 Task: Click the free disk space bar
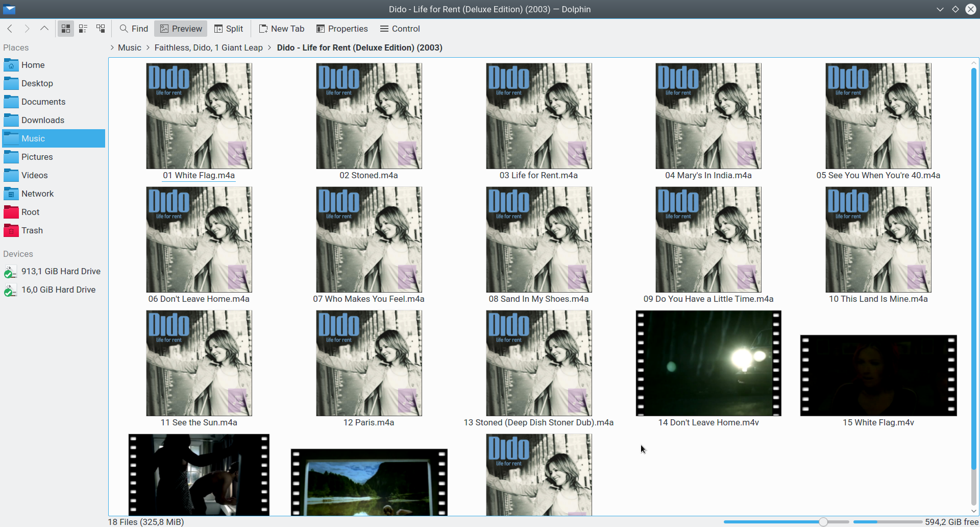[888, 522]
